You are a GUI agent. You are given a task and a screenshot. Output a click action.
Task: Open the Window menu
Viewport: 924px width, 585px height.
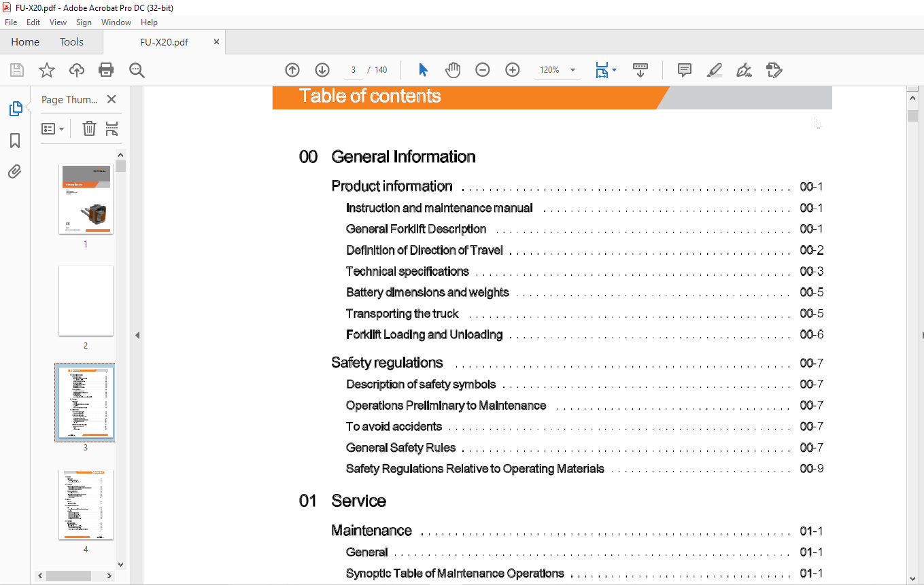tap(116, 22)
